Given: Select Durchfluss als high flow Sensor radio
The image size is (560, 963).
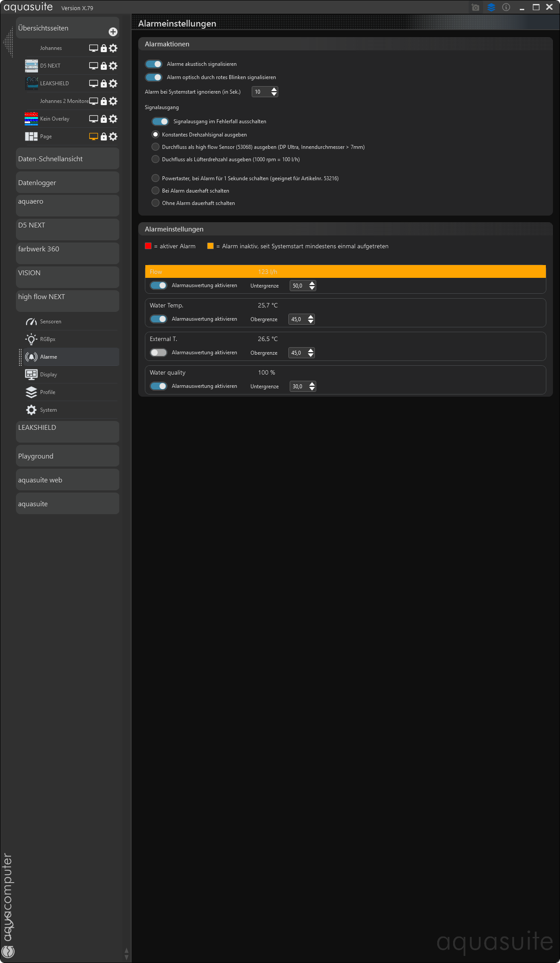Looking at the screenshot, I should (x=155, y=147).
